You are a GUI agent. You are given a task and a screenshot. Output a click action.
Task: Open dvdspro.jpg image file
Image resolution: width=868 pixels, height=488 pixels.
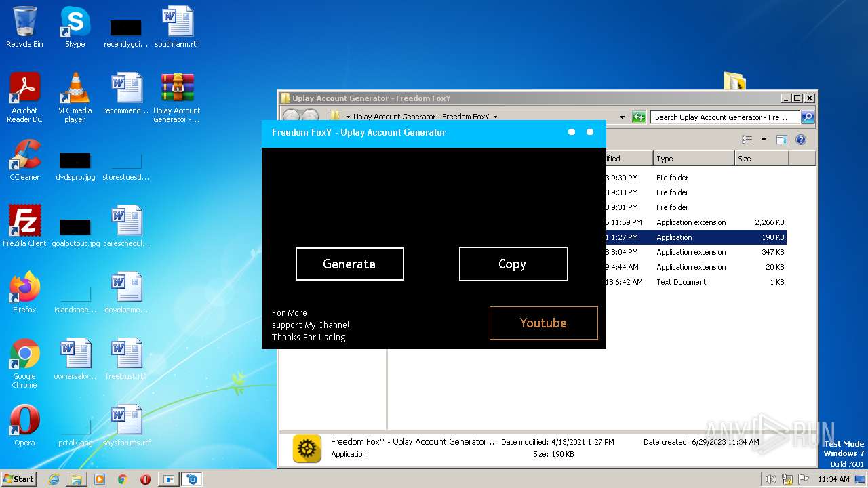point(75,166)
